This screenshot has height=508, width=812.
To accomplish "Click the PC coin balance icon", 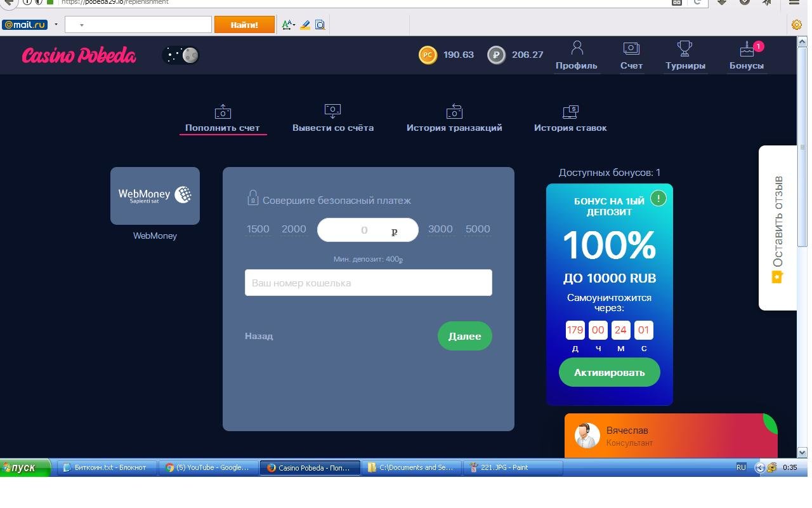I will click(428, 55).
